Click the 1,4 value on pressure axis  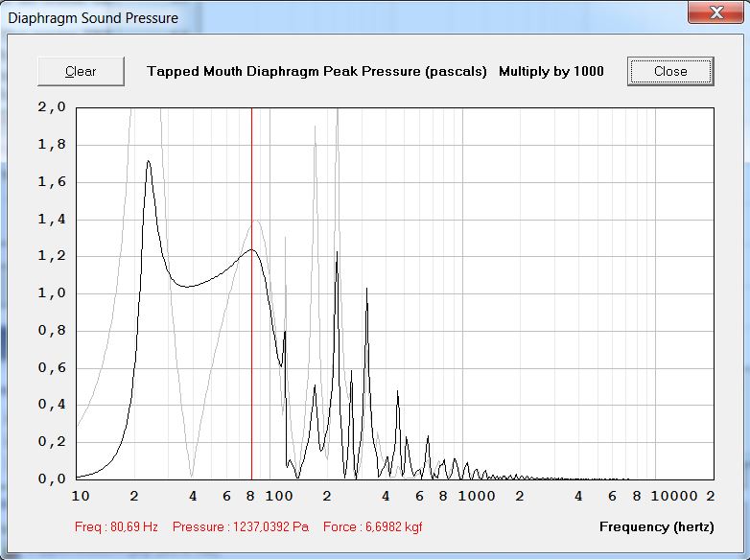pos(52,219)
